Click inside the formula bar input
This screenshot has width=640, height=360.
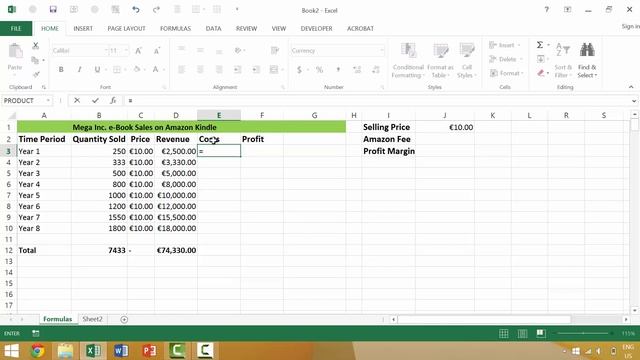377,100
